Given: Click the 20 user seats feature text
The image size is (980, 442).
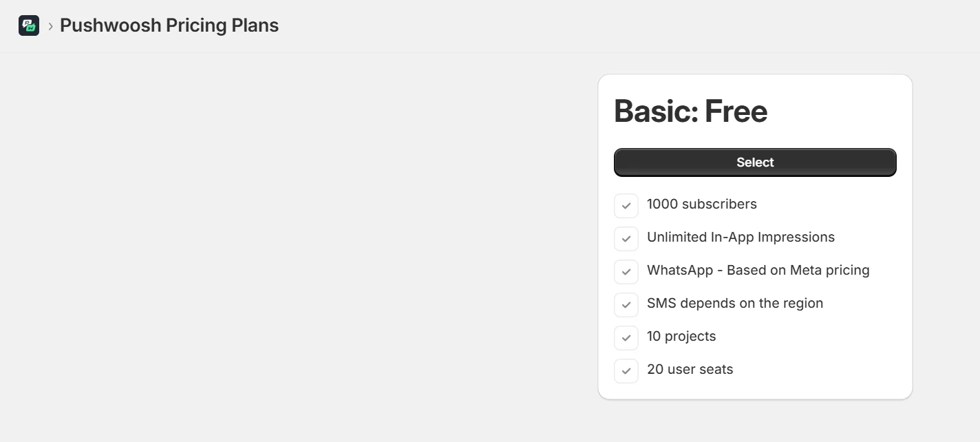Looking at the screenshot, I should 690,370.
